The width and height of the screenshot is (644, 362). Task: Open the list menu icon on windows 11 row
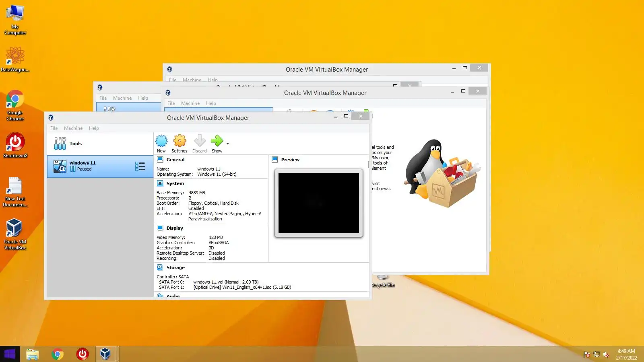(140, 167)
